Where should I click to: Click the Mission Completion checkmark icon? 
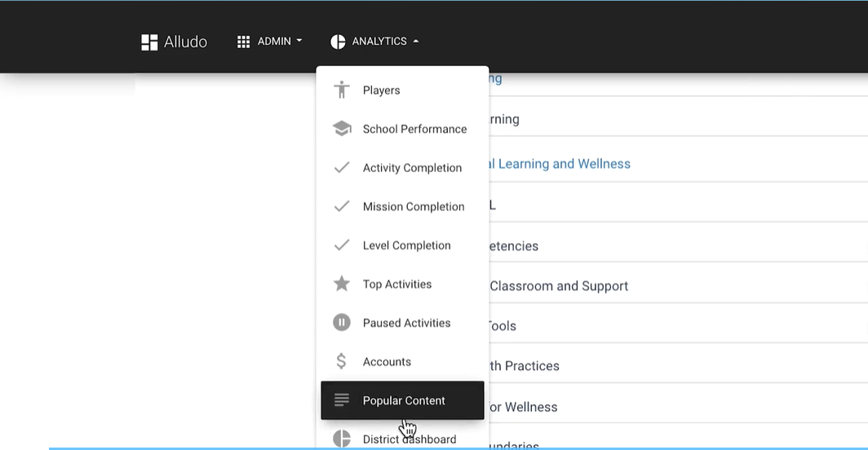342,206
